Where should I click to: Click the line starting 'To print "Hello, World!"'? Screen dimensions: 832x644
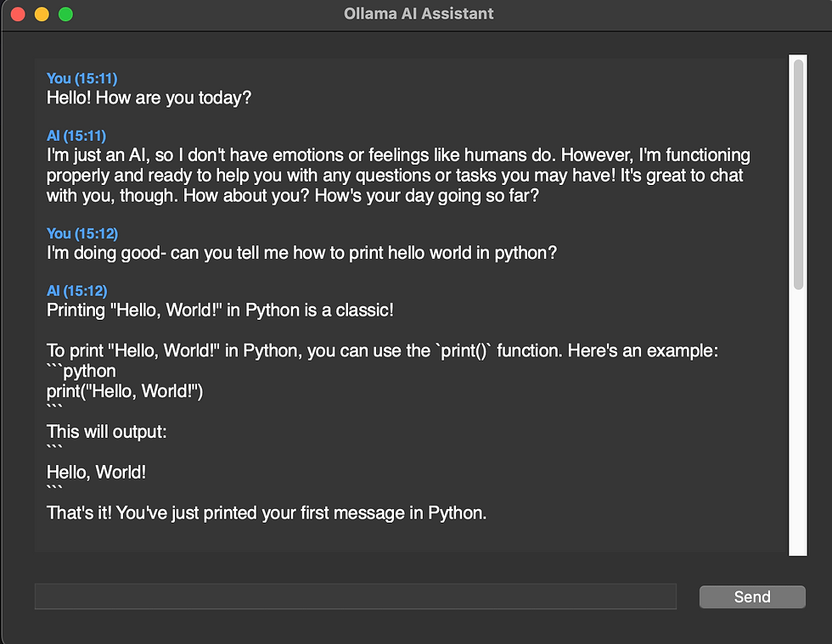coord(383,351)
